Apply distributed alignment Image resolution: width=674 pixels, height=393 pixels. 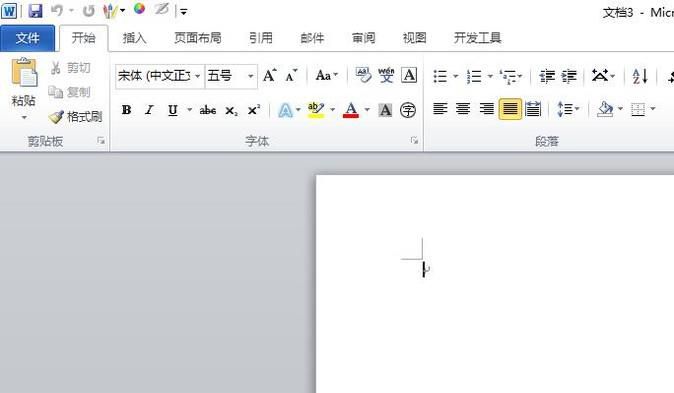click(x=533, y=109)
